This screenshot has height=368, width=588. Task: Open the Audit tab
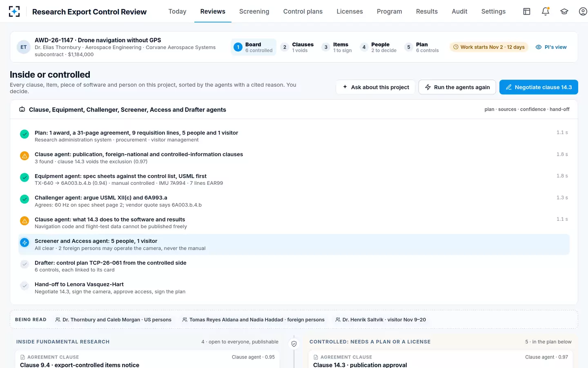pyautogui.click(x=459, y=11)
